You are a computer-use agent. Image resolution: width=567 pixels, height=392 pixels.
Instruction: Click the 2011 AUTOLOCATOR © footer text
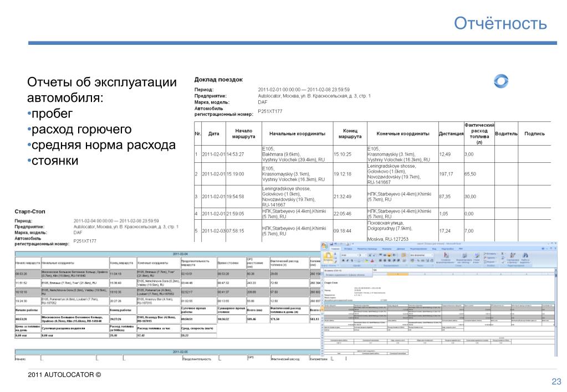64,375
